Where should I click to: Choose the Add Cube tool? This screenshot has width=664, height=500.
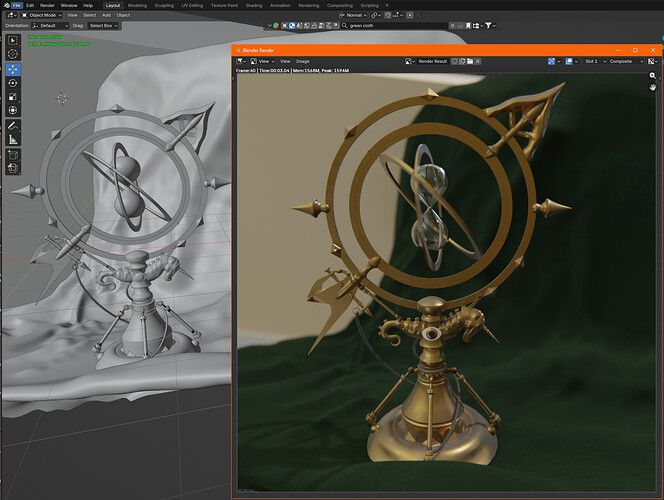tap(13, 155)
